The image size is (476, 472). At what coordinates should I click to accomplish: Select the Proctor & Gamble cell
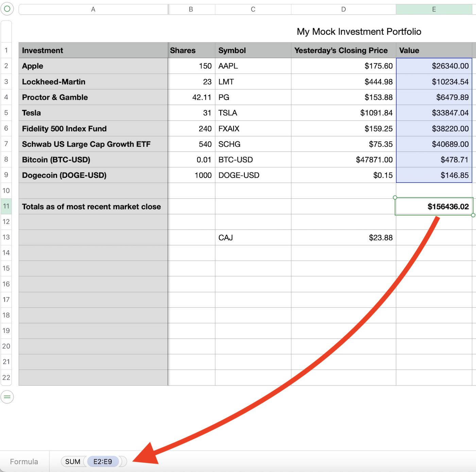(93, 97)
